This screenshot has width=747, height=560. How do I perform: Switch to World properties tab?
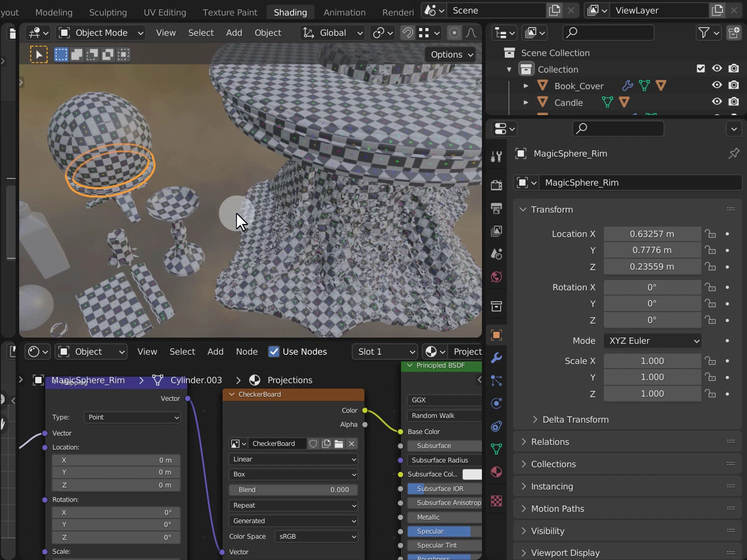[x=496, y=277]
